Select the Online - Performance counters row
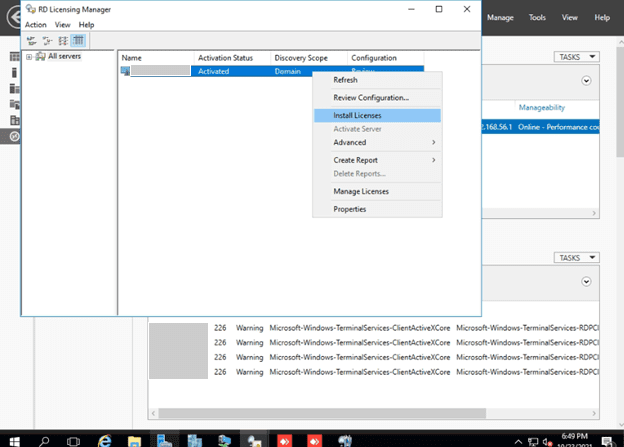 point(540,127)
